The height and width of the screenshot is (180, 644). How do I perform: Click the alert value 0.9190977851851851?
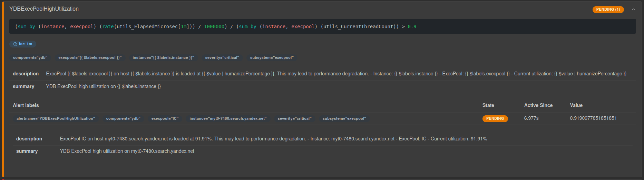click(x=593, y=118)
